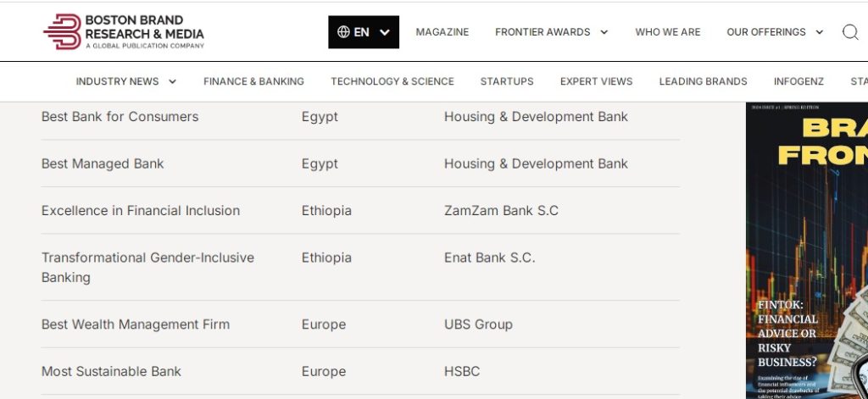Viewport: 868px width, 399px height.
Task: Expand the Our Offerings menu
Action: point(775,32)
